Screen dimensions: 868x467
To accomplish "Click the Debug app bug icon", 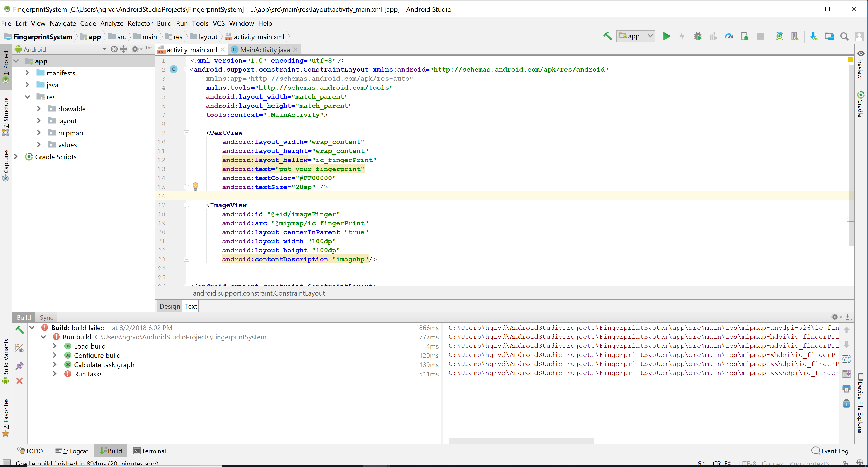I will tap(698, 36).
